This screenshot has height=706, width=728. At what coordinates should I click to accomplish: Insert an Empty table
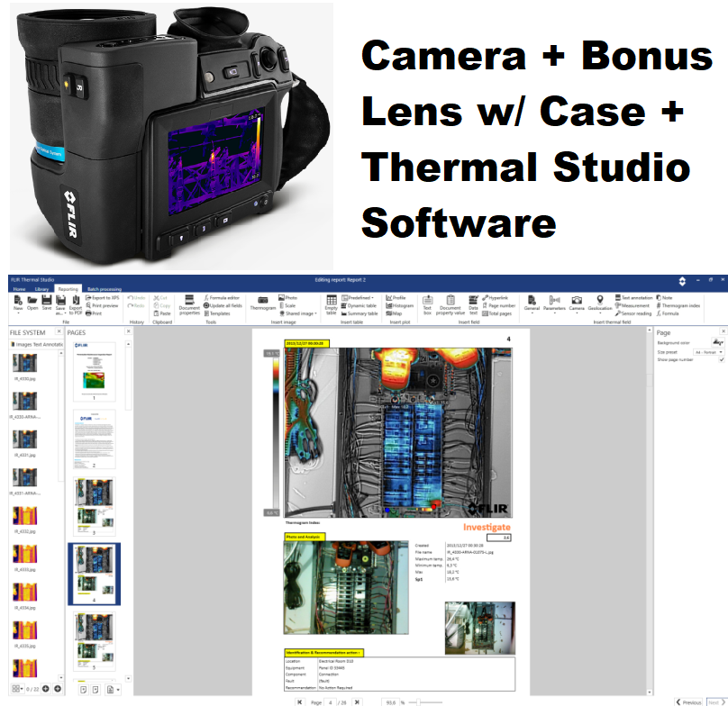click(331, 304)
